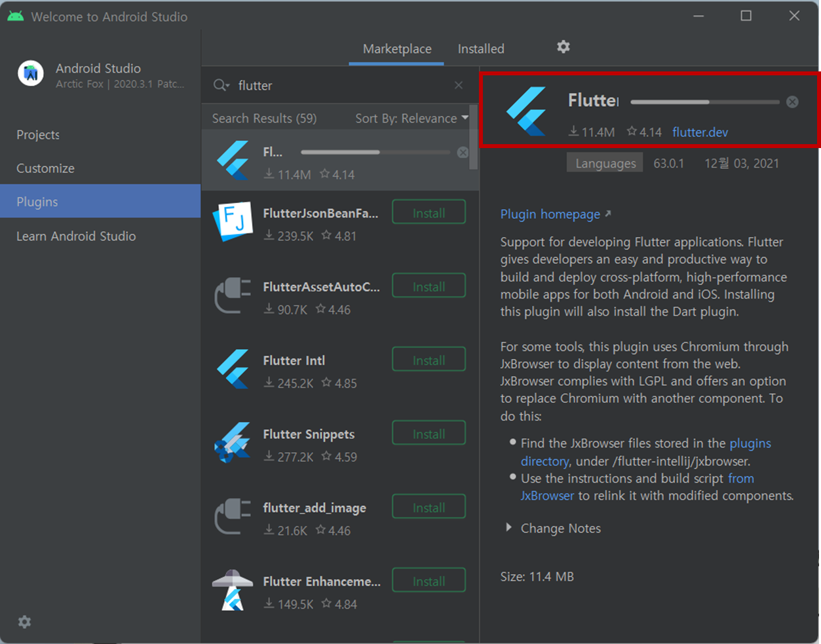Clear the flutter search text with X
The width and height of the screenshot is (821, 644).
coord(459,85)
